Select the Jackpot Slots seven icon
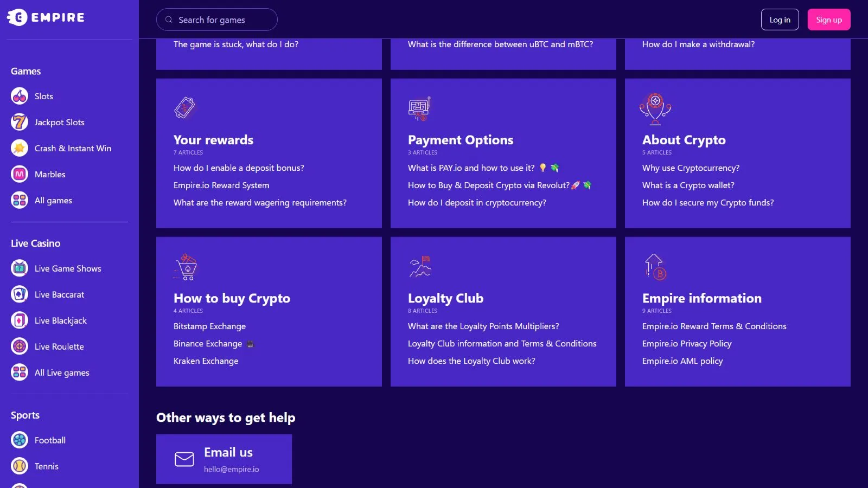Screen dimensions: 868x488 [x=20, y=123]
